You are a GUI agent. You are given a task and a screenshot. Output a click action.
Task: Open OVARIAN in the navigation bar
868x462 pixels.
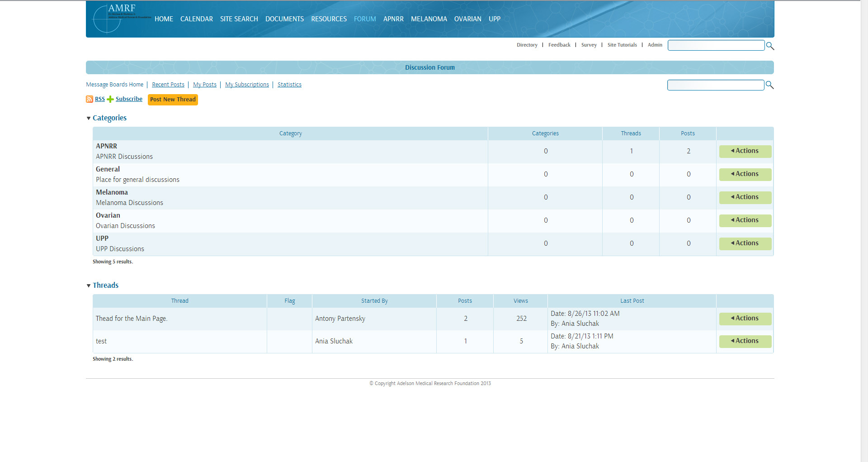[467, 19]
